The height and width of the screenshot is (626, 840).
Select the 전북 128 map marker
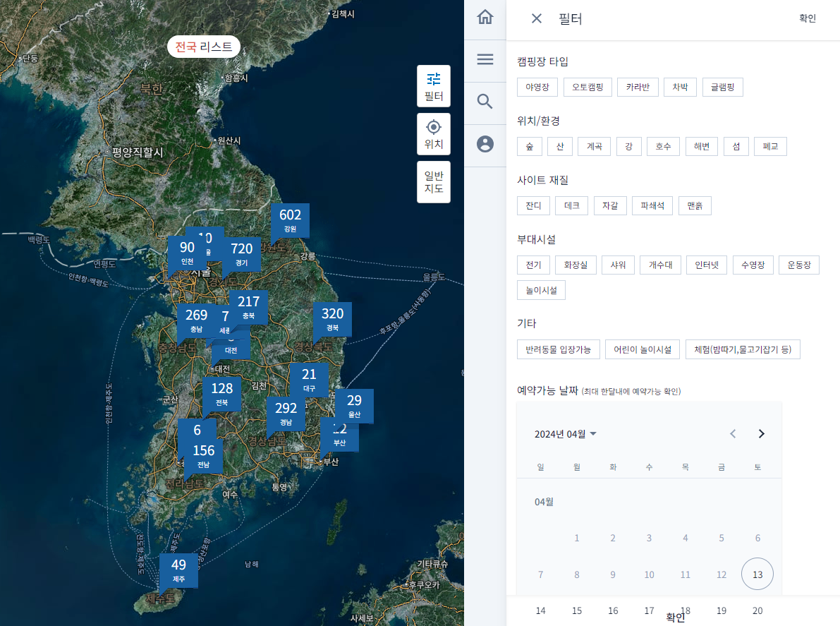221,394
